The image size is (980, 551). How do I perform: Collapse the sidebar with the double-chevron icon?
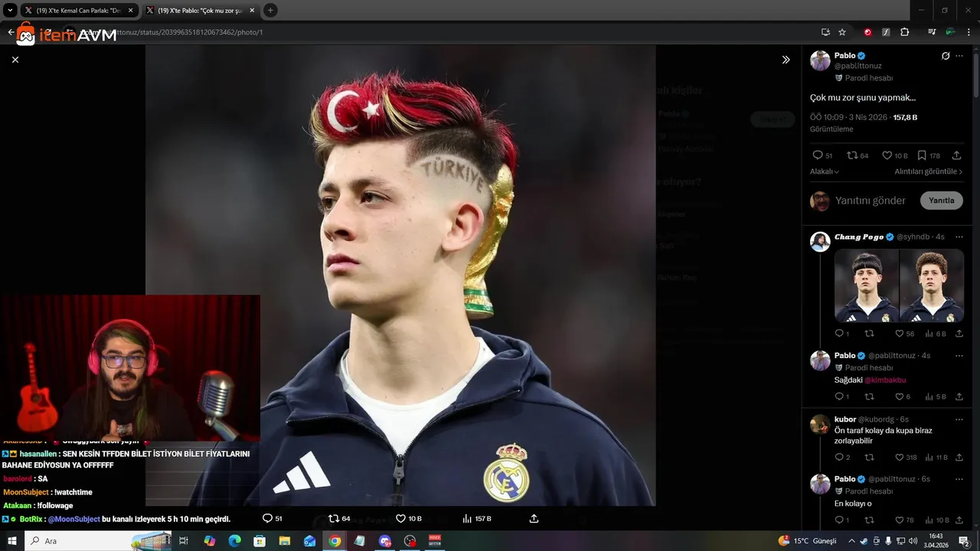786,60
